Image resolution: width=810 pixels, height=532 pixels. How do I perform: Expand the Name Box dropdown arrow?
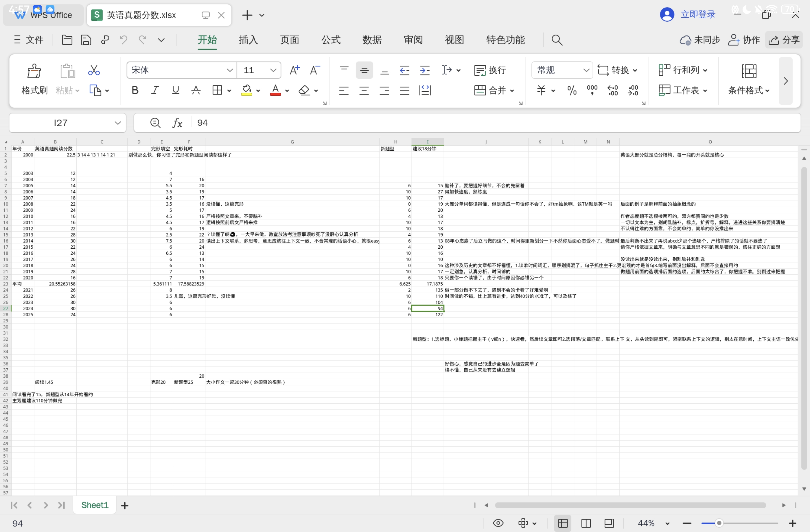click(118, 123)
